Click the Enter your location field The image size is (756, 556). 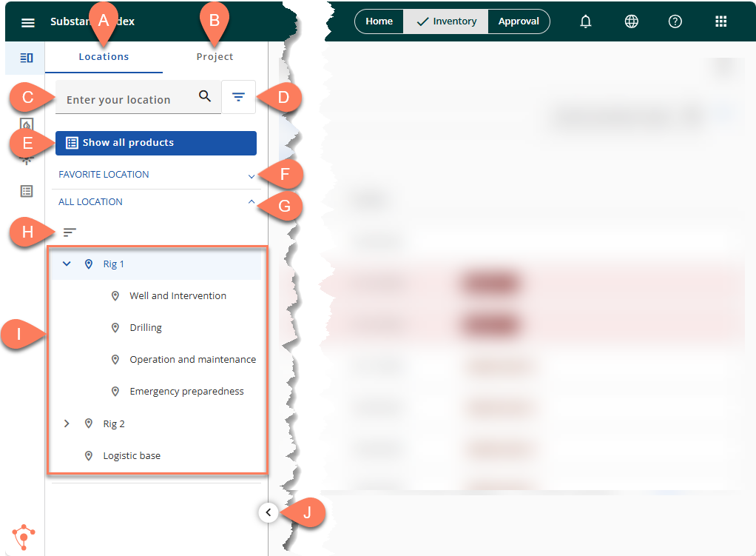(126, 99)
